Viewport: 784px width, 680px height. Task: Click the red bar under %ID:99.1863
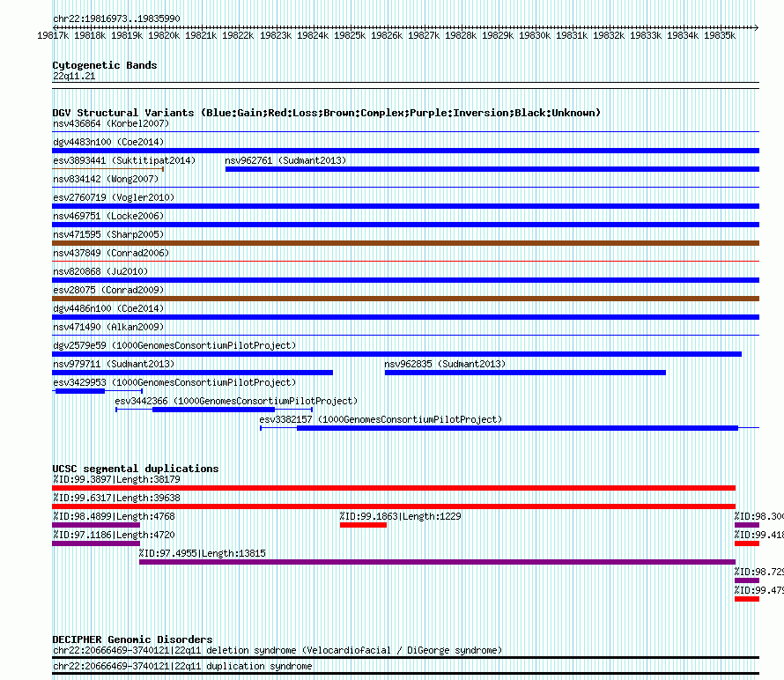point(363,525)
